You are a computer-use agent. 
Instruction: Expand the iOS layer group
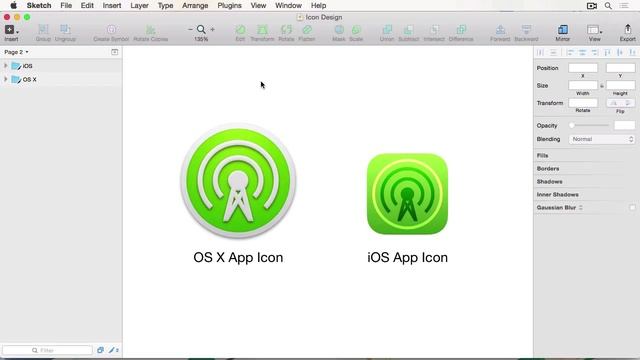6,66
